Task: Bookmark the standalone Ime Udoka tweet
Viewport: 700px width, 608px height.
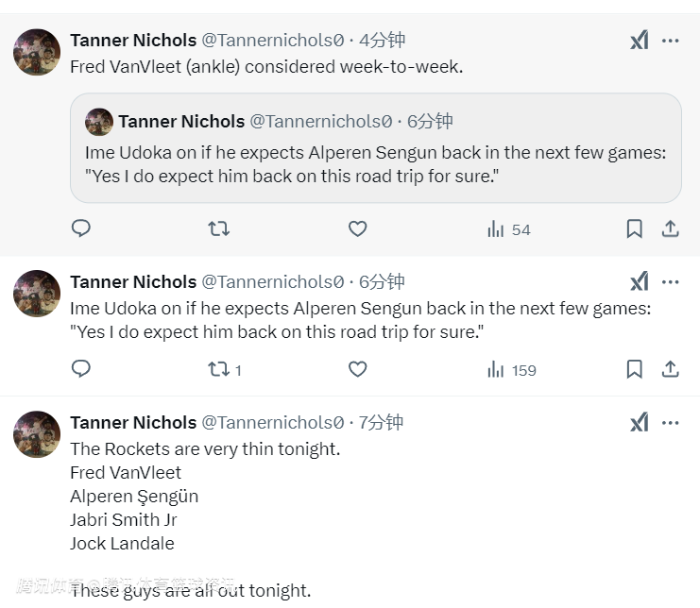Action: tap(635, 369)
